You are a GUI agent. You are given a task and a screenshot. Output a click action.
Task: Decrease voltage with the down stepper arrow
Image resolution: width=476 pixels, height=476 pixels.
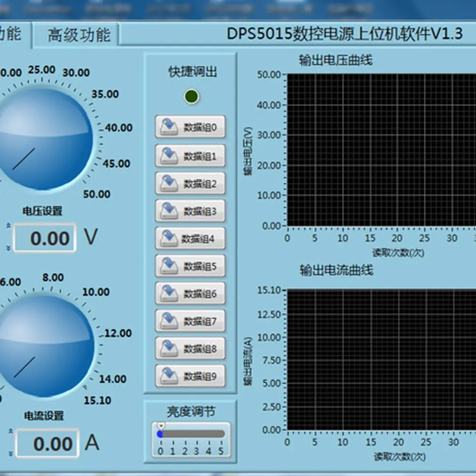[8, 248]
